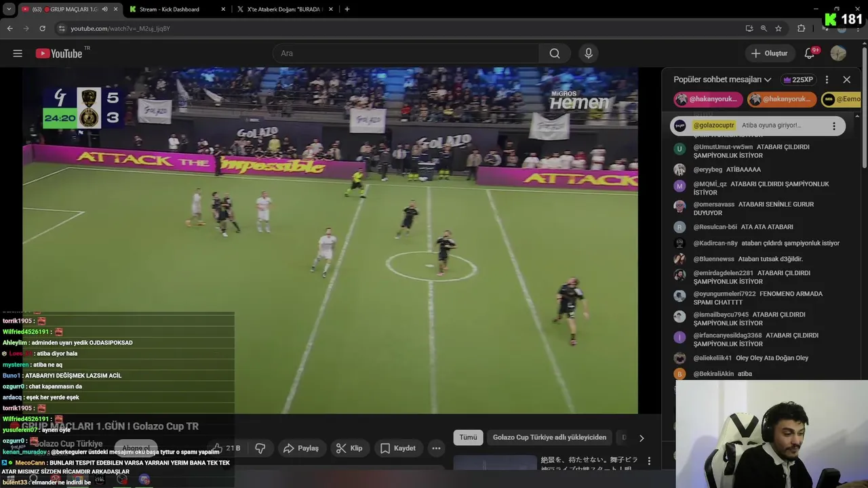
Task: Close the live chat panel
Action: [x=846, y=79]
